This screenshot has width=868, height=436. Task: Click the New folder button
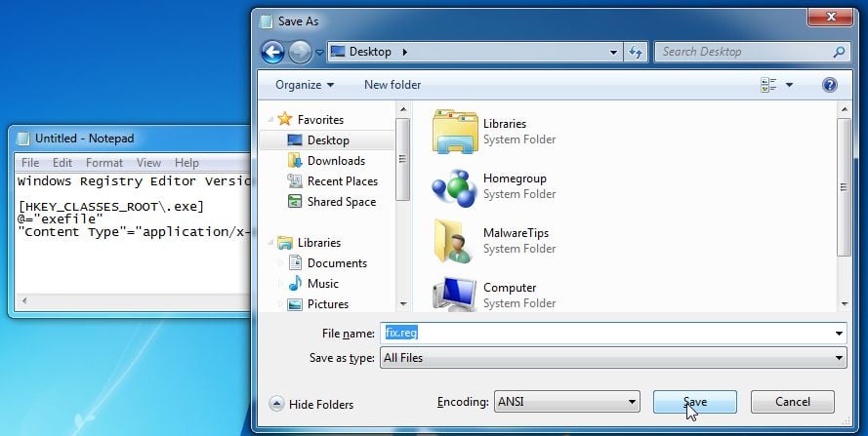pyautogui.click(x=393, y=85)
